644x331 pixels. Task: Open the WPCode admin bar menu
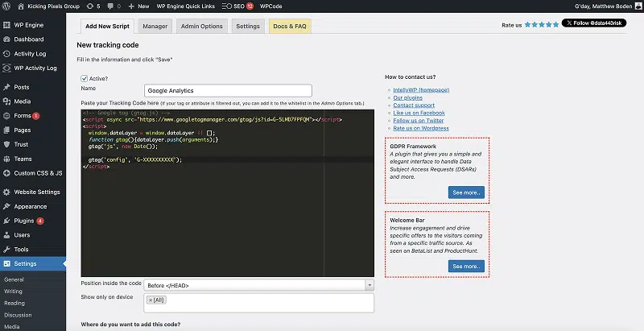point(270,6)
